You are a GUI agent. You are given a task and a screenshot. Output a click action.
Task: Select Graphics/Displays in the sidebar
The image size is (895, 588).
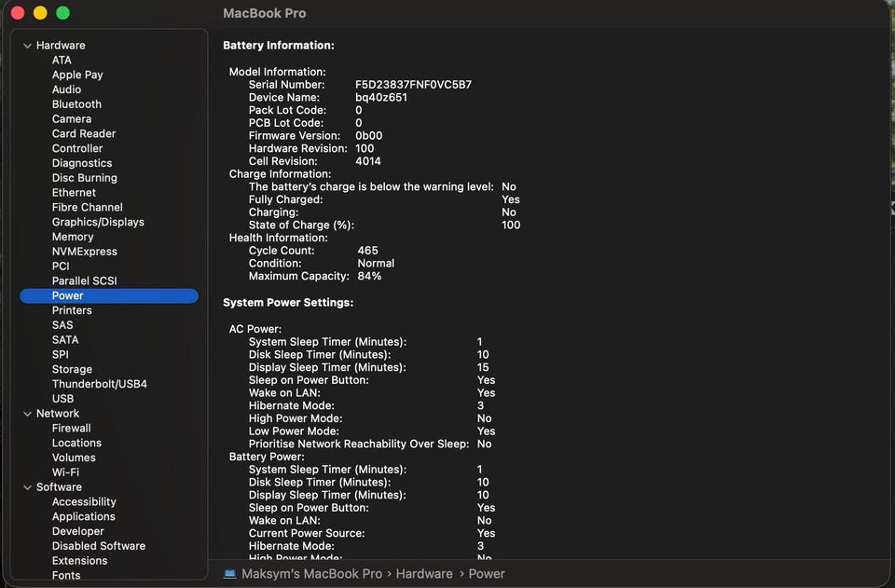(98, 223)
